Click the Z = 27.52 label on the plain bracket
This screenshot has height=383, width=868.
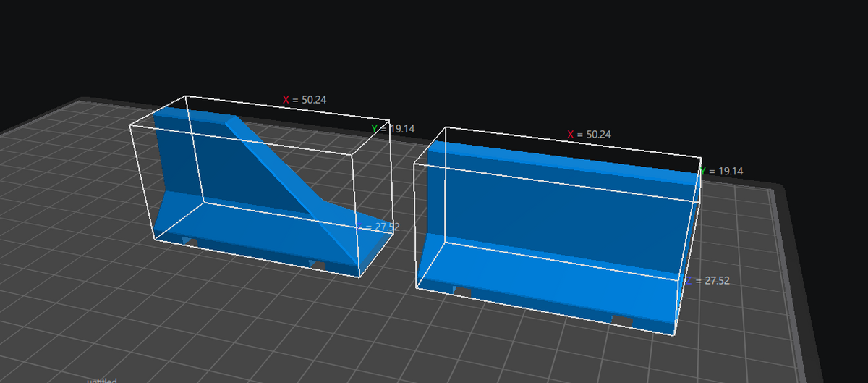point(707,280)
